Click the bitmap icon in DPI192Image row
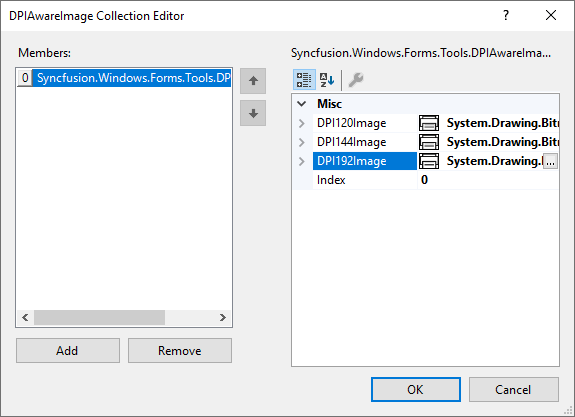575x417 pixels. point(429,161)
